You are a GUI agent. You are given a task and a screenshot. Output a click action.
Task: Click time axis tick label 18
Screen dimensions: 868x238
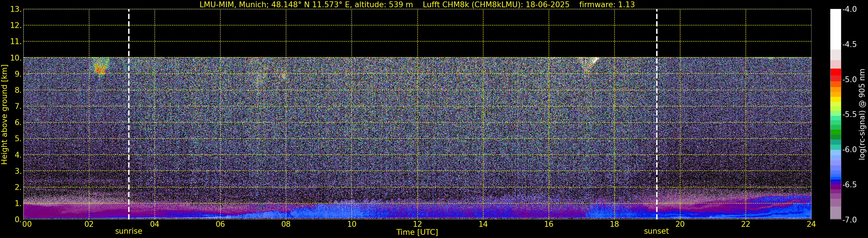[x=615, y=224]
